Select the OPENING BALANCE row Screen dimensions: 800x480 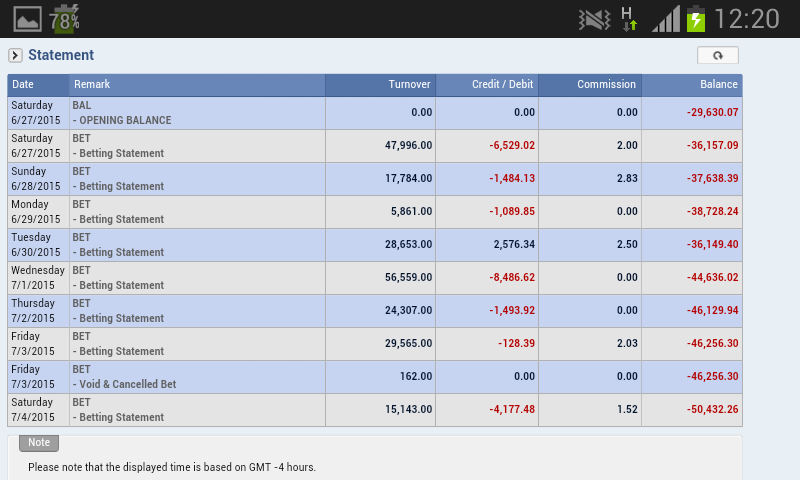point(374,113)
